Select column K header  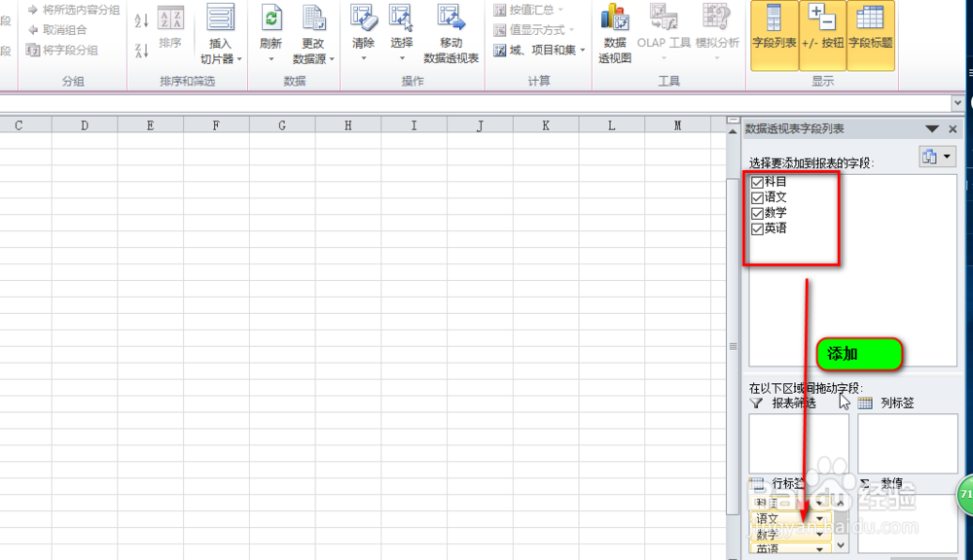[546, 125]
